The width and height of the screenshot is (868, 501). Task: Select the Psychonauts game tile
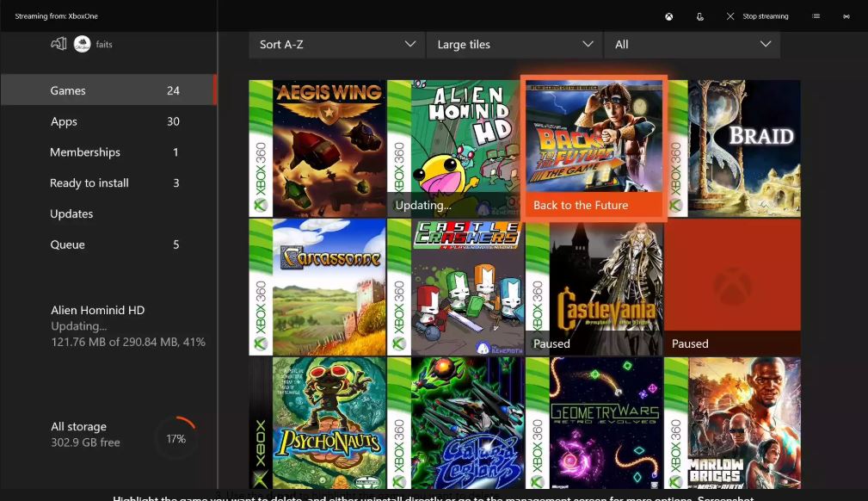pos(317,423)
